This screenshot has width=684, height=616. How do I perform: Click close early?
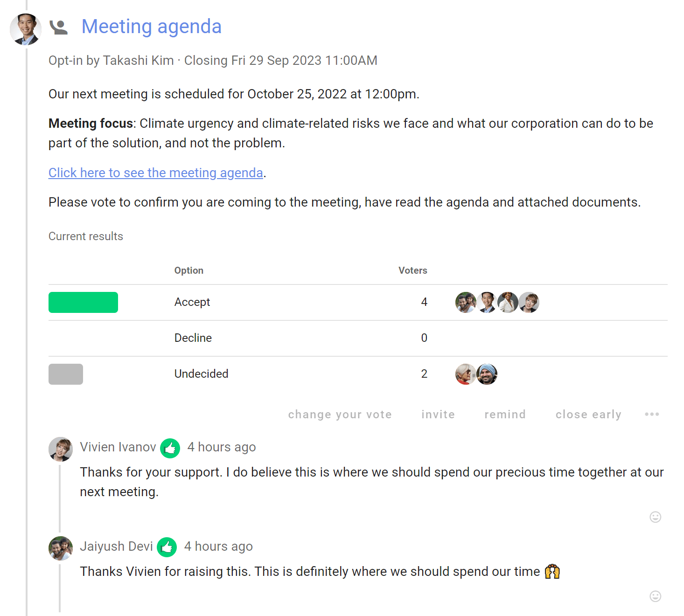tap(588, 415)
